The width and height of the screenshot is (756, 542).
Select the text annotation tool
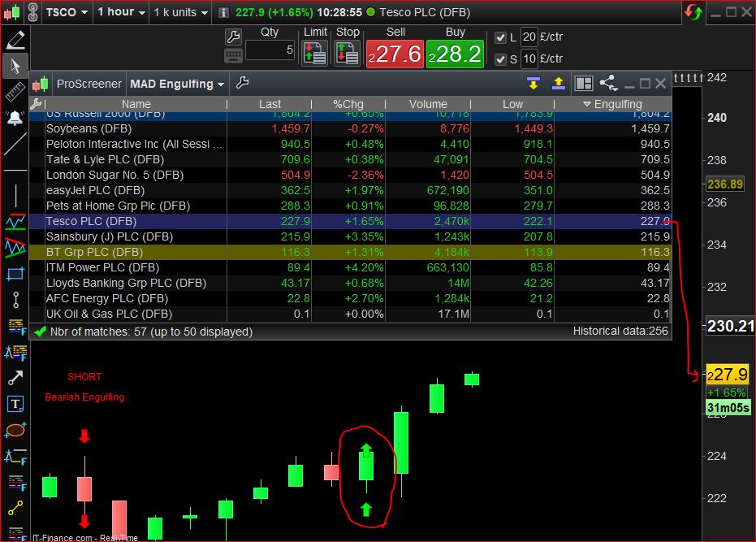pos(15,404)
